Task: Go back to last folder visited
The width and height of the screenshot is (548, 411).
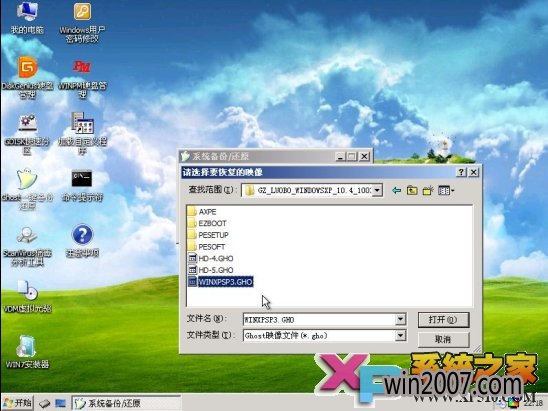Action: click(x=396, y=190)
